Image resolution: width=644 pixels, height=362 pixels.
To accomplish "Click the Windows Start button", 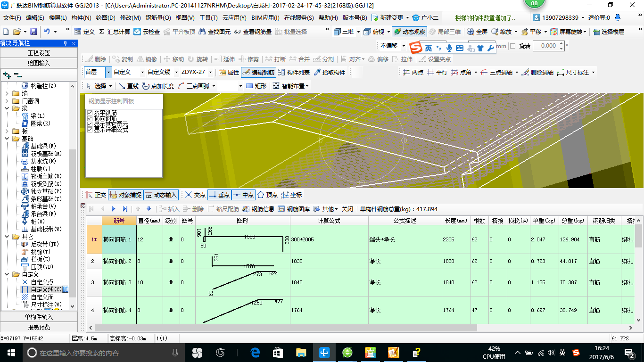I will tap(11, 352).
